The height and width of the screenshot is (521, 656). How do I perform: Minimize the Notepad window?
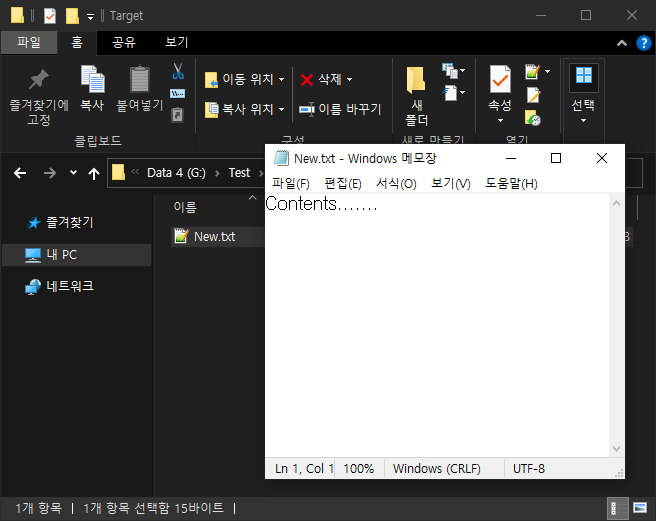(511, 158)
